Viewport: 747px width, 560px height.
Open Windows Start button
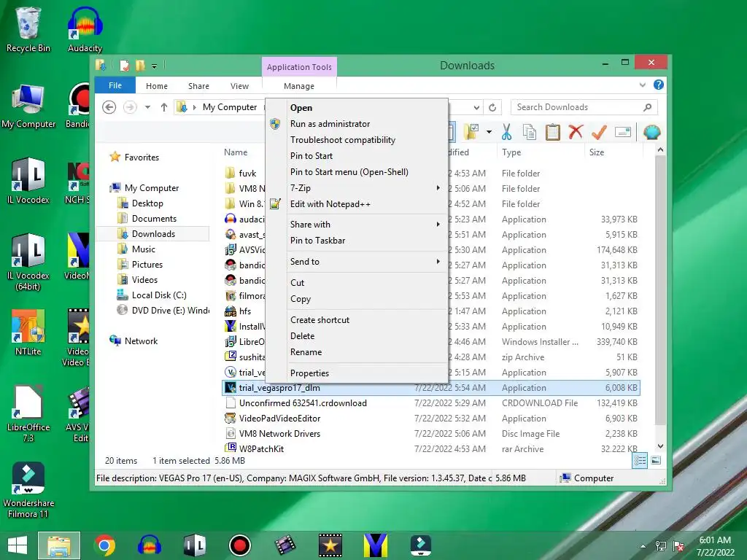tap(18, 545)
